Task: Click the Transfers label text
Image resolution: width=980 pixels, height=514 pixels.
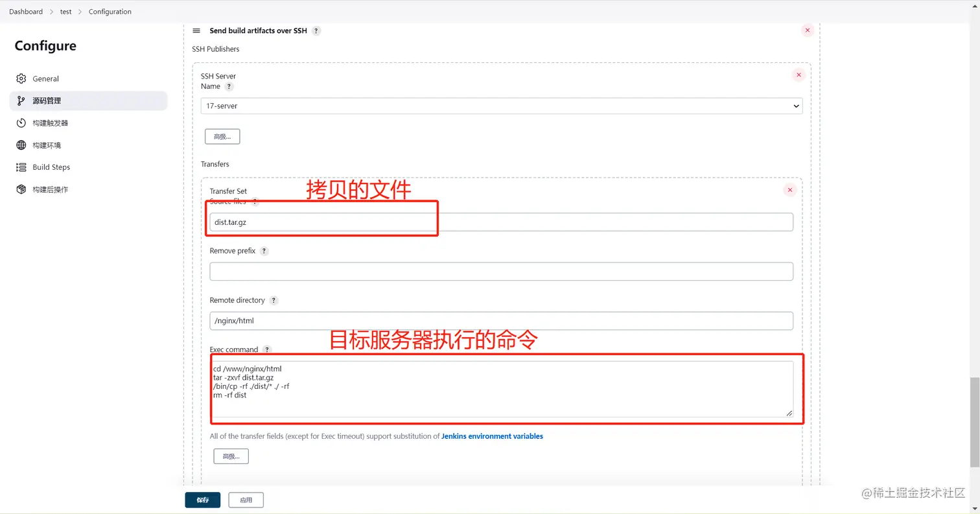Action: click(x=215, y=164)
